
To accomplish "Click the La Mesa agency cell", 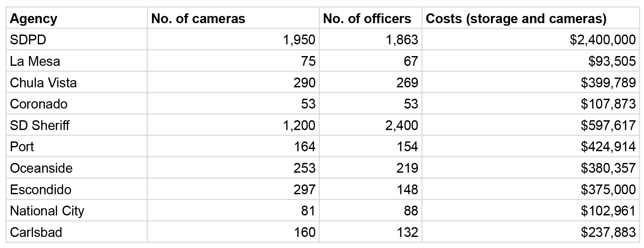I will pyautogui.click(x=76, y=61).
